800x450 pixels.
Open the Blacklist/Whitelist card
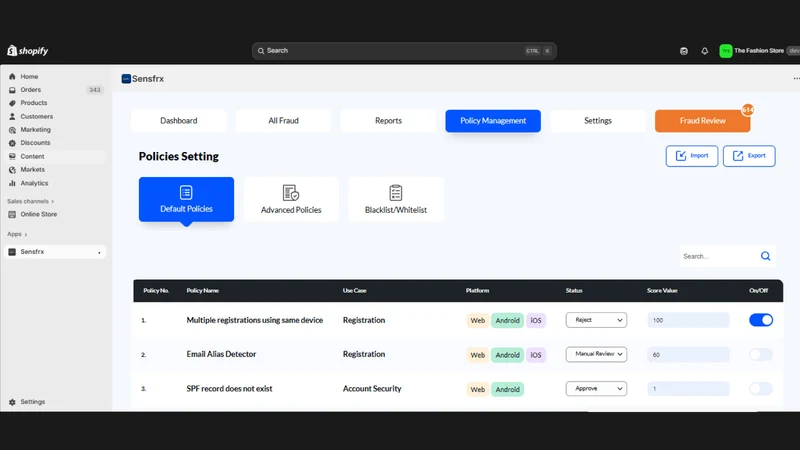point(396,199)
